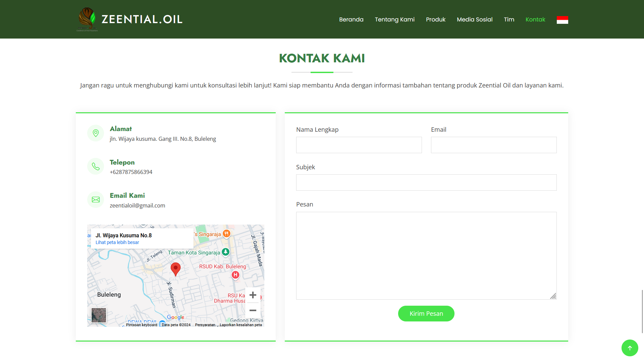Click the RSUD Kab. Buleleng hospital marker

coord(235,275)
